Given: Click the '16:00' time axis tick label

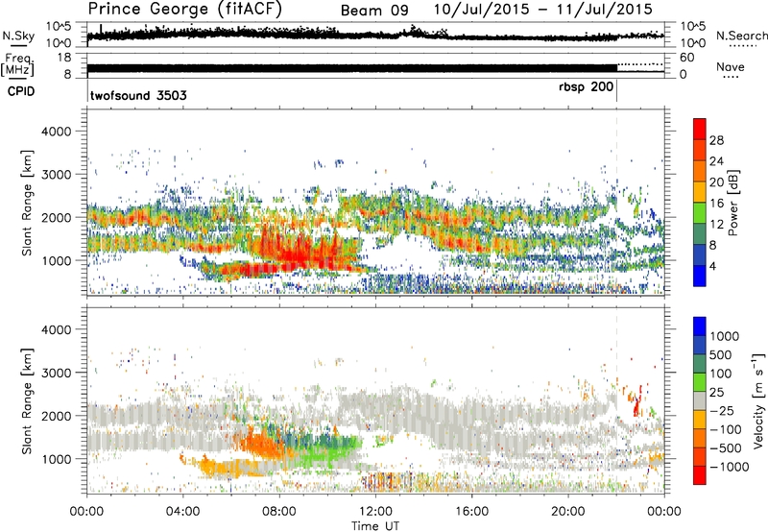Looking at the screenshot, I should pos(471,512).
